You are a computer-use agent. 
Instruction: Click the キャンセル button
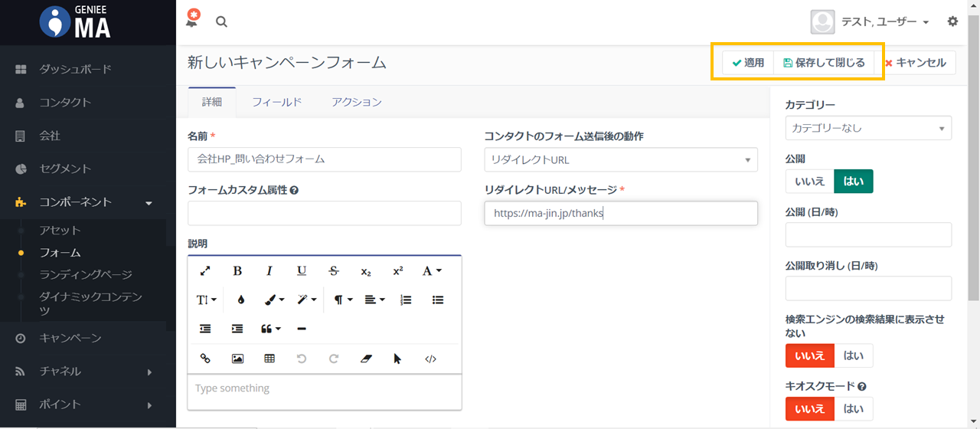tap(915, 63)
